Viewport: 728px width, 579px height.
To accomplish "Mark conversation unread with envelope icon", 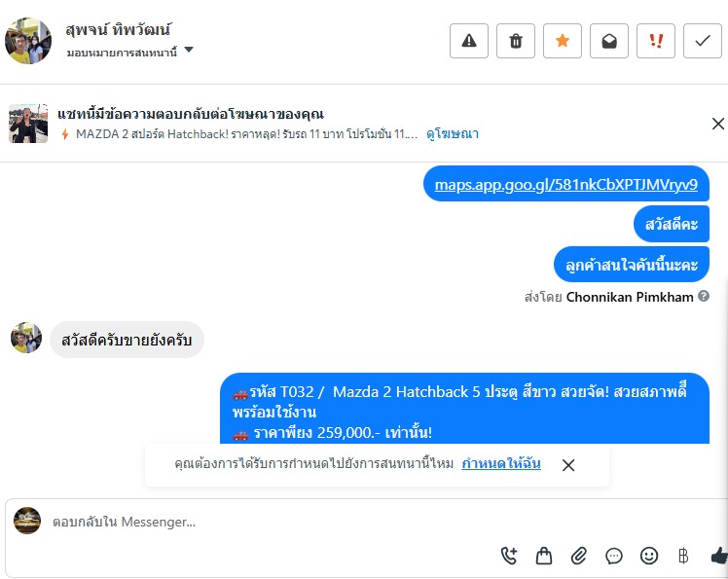I will coord(609,41).
